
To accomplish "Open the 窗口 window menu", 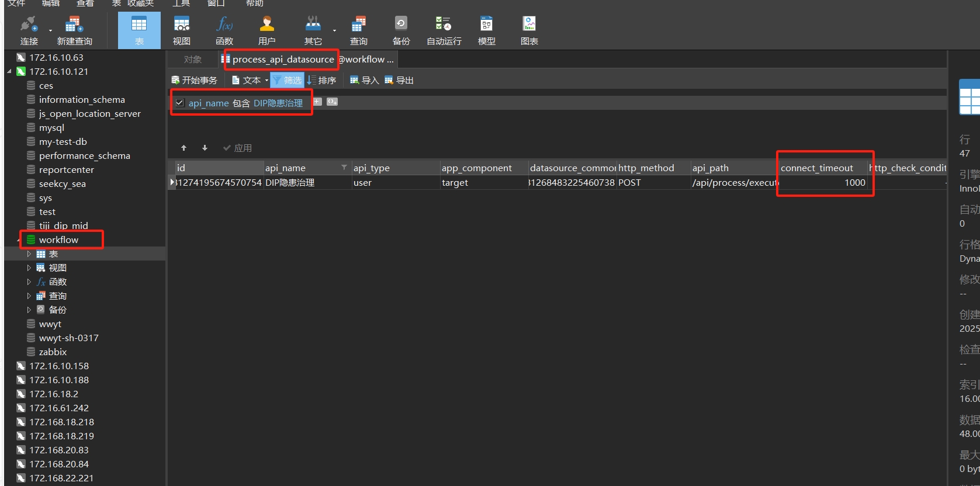I will pyautogui.click(x=216, y=4).
